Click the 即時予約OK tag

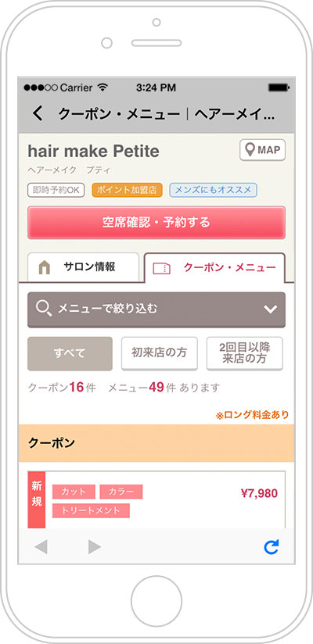coord(56,190)
